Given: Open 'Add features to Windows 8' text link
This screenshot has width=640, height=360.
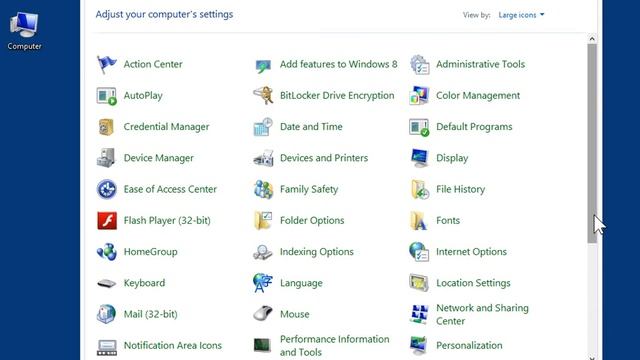Looking at the screenshot, I should point(339,64).
